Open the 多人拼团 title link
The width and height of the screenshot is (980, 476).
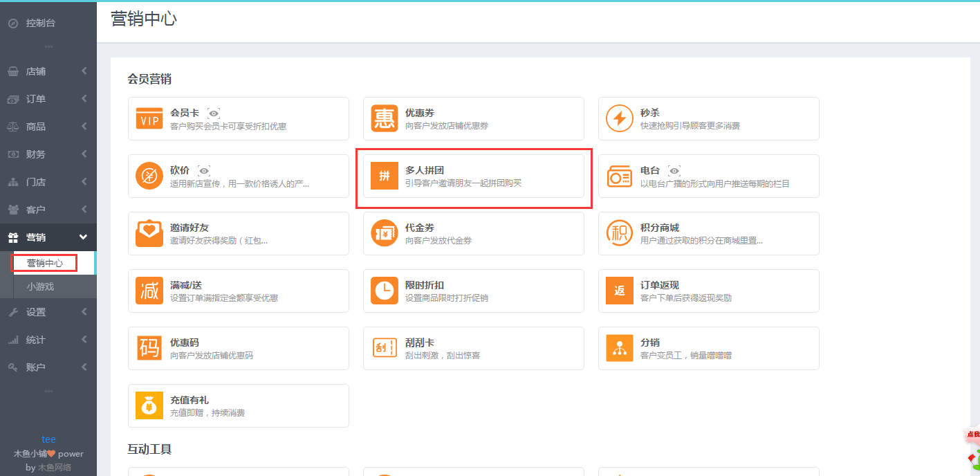pos(425,170)
